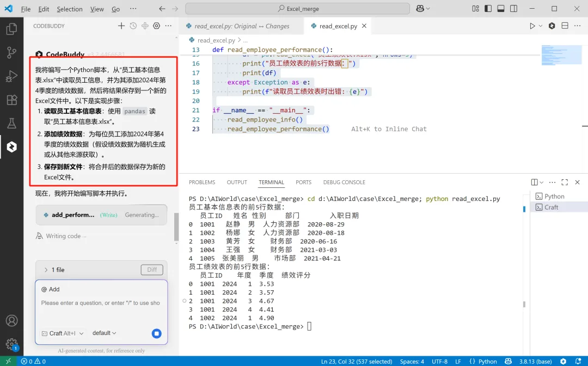Open the default model dropdown

(x=104, y=333)
